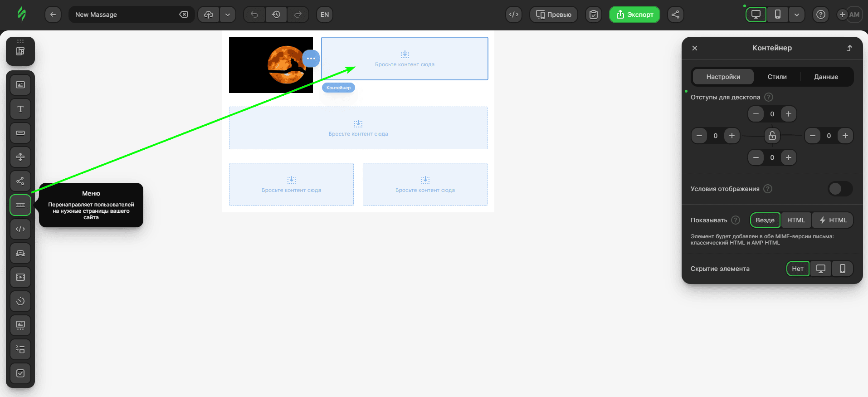Increase the top padding with plus

pos(789,114)
